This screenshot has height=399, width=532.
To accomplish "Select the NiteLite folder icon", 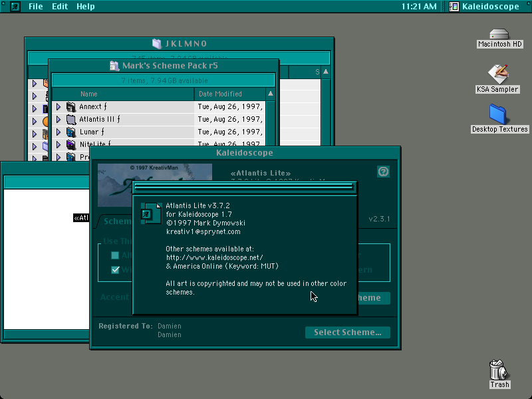I will click(x=71, y=144).
